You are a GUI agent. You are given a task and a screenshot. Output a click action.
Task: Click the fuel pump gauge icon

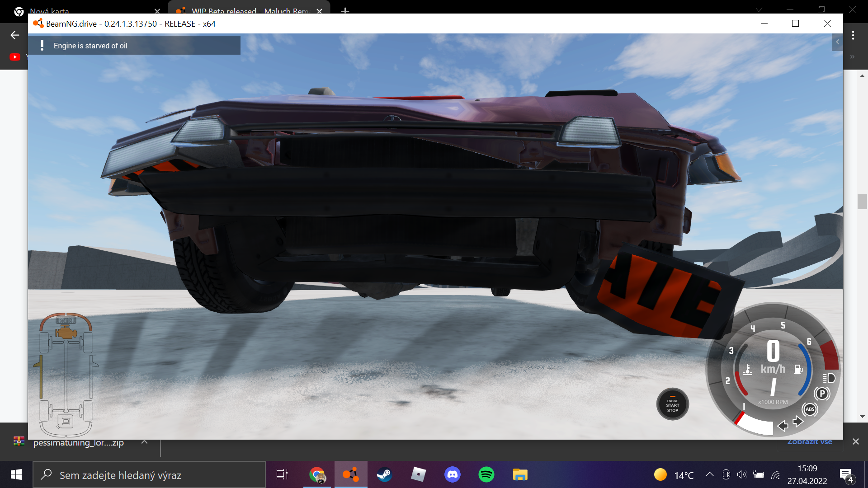pos(798,369)
